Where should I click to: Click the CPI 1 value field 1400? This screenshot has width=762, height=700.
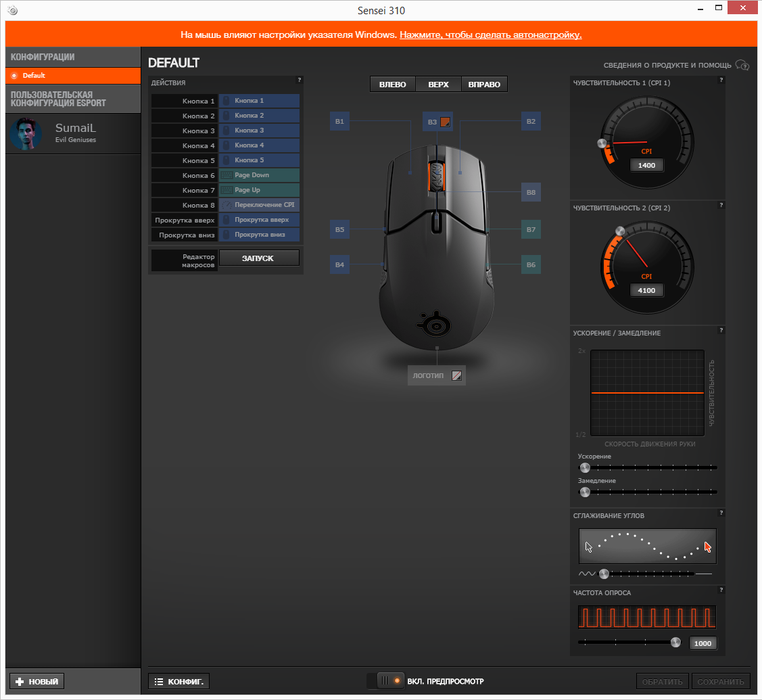646,165
